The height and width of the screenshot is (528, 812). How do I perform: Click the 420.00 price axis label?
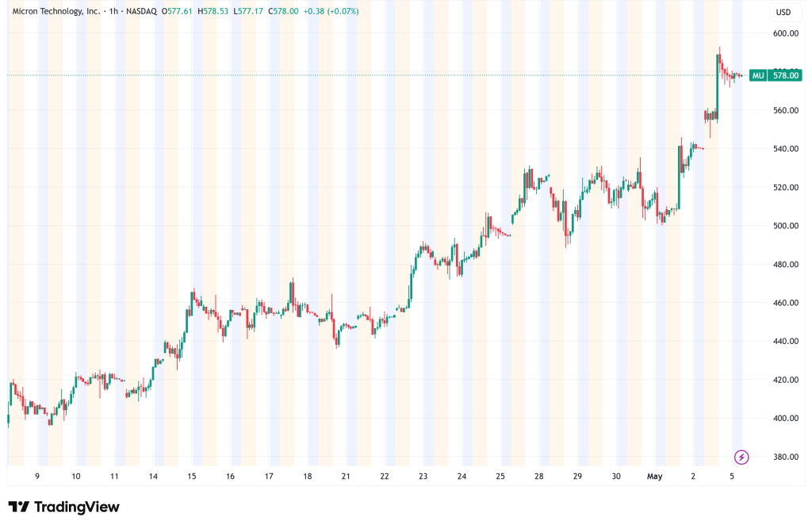tap(786, 380)
